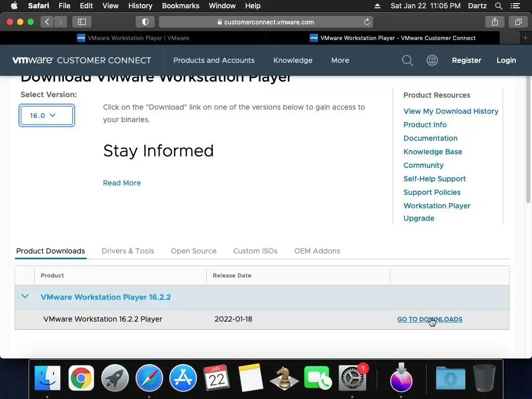Viewport: 532px width, 399px height.
Task: Open System Preferences from the Dock
Action: [x=353, y=378]
